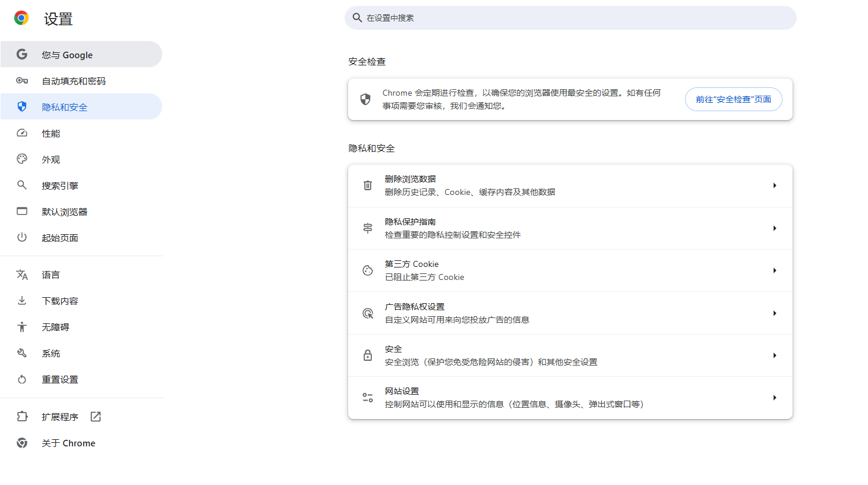Expand the 安全 row arrow

(775, 355)
